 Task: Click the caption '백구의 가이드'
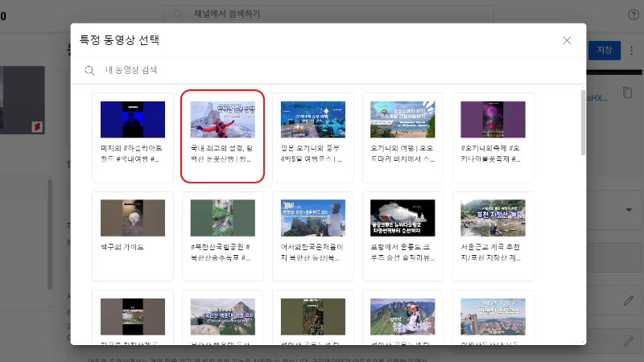coord(122,247)
